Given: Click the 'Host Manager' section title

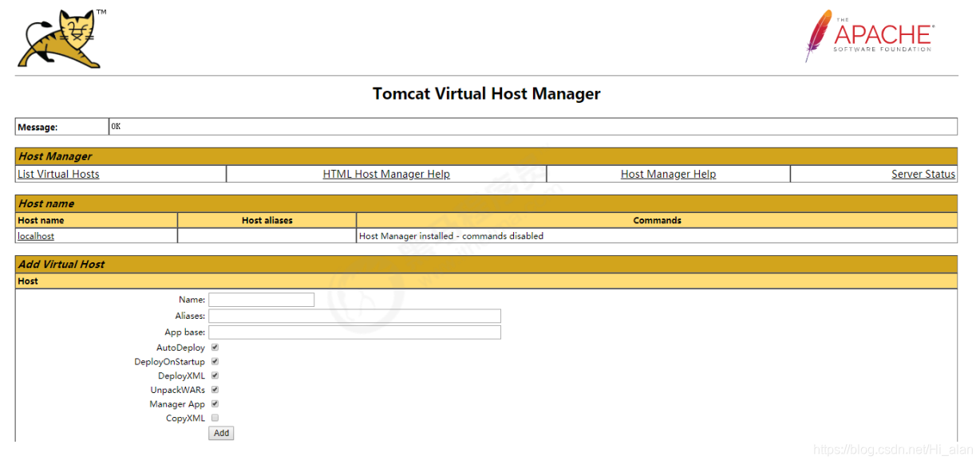Looking at the screenshot, I should 55,156.
